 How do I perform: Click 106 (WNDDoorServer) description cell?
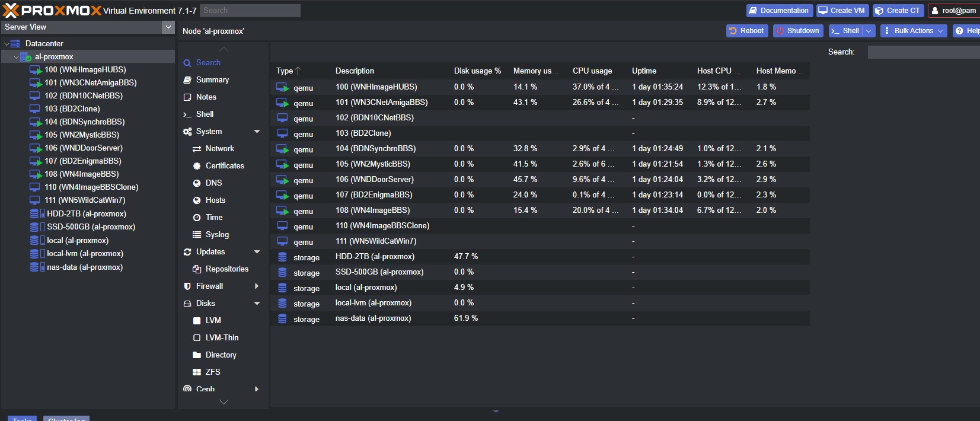click(375, 180)
